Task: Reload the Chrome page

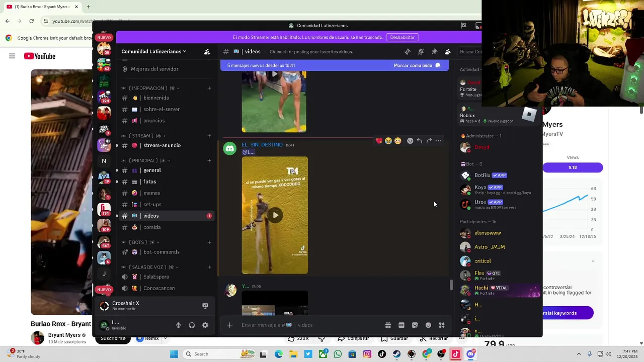Action: click(x=31, y=21)
